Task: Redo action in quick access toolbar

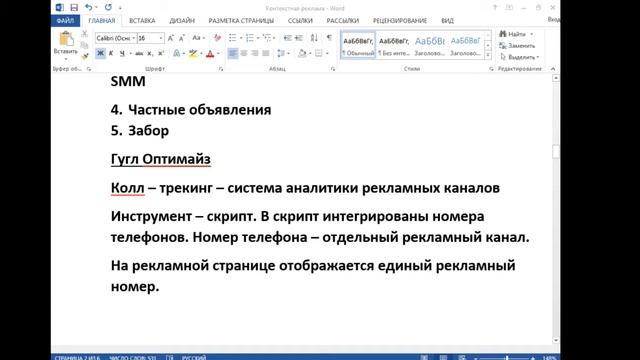Action: [x=108, y=7]
